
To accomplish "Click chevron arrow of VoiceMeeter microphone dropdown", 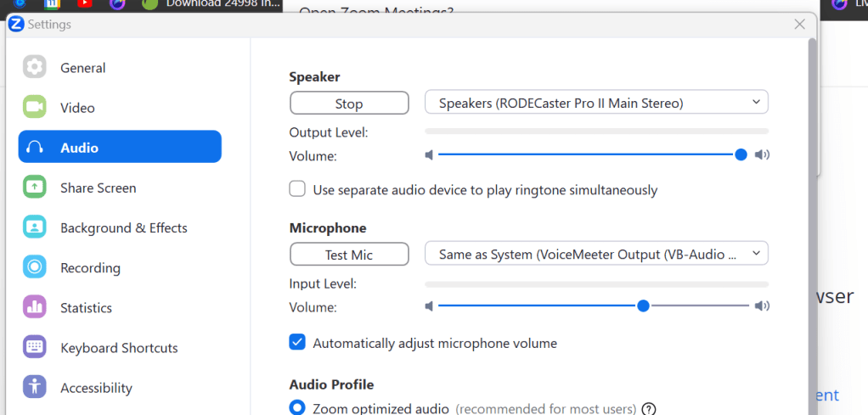I will click(x=756, y=254).
